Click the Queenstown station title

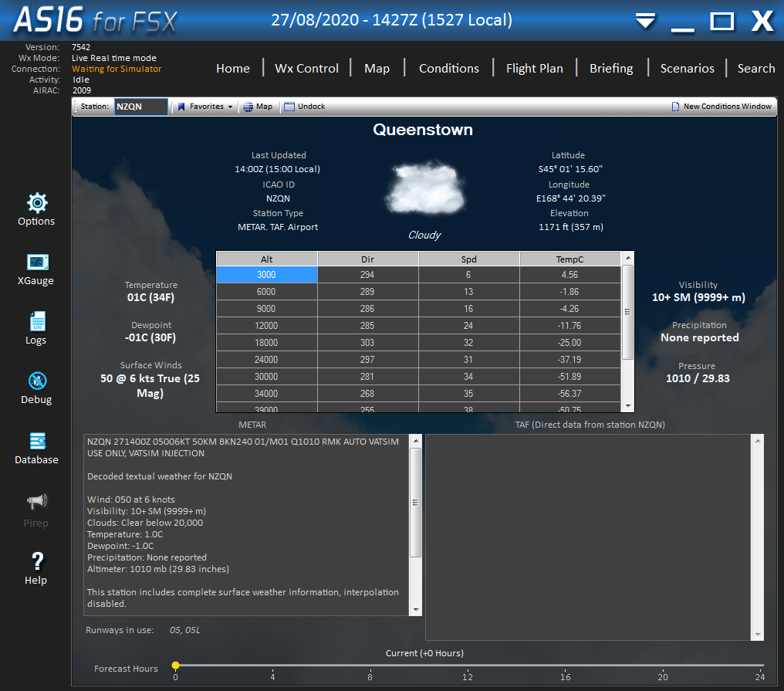click(423, 130)
